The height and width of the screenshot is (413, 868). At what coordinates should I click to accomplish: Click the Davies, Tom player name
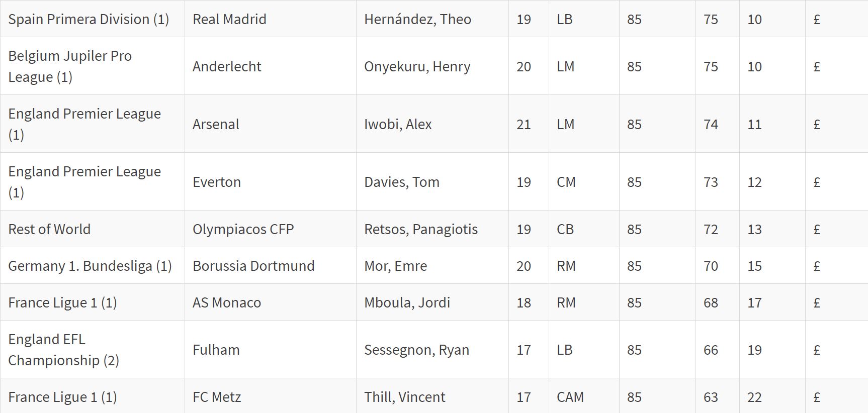pos(401,182)
